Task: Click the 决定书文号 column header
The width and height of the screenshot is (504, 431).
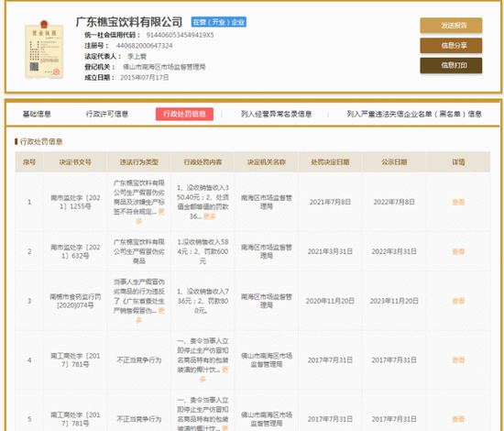Action: point(75,161)
